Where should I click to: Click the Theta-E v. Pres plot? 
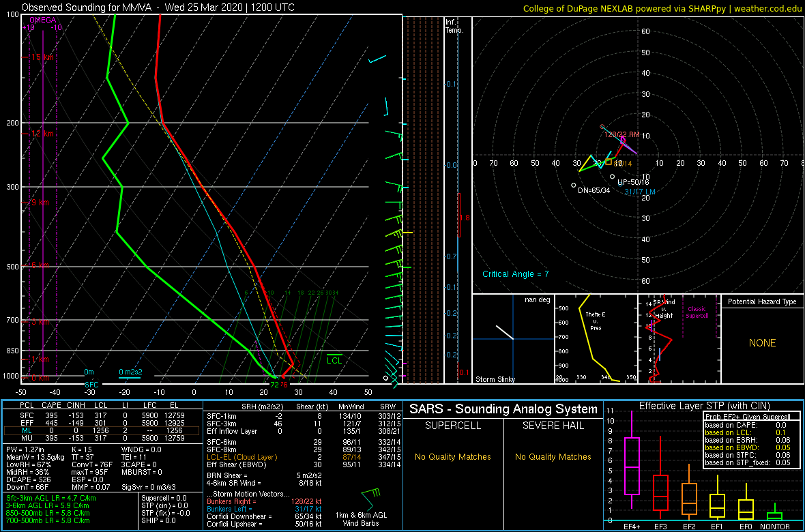pyautogui.click(x=596, y=338)
